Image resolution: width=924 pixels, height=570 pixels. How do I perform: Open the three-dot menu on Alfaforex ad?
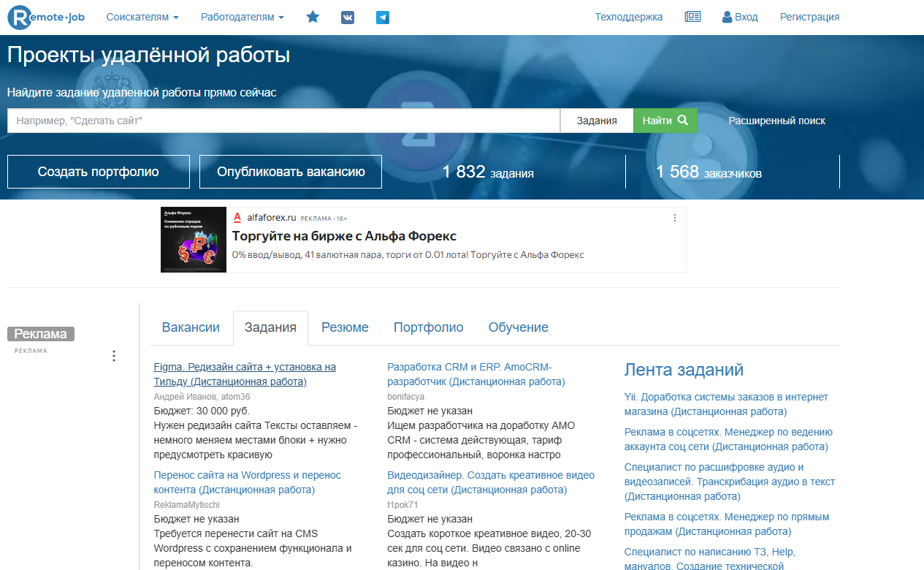[675, 218]
